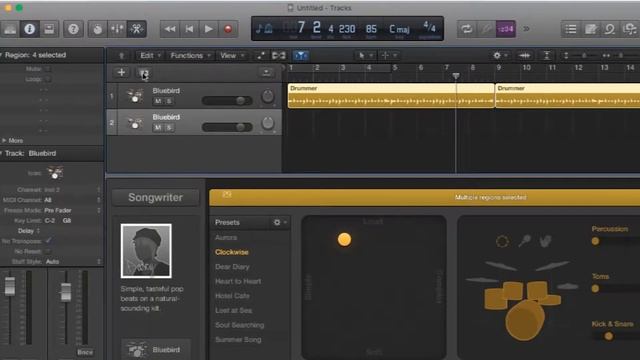The image size is (640, 360).
Task: Show Global Tracks button in track header
Action: click(x=266, y=73)
